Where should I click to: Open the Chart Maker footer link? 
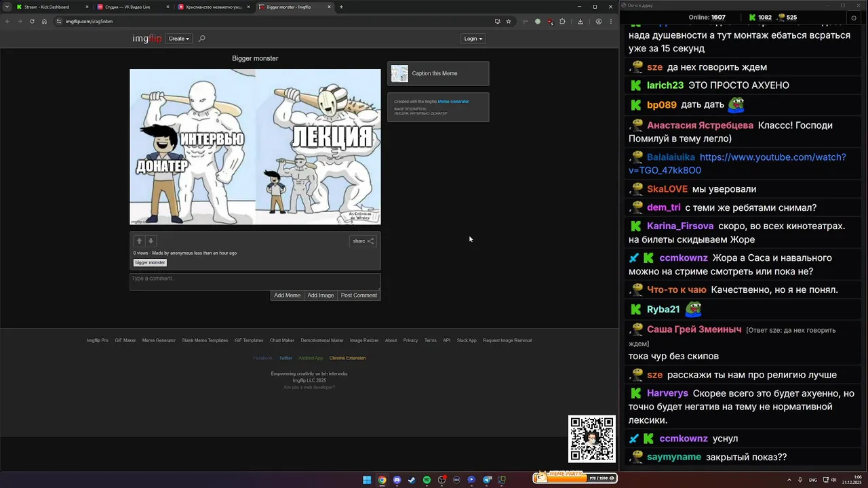coord(282,340)
